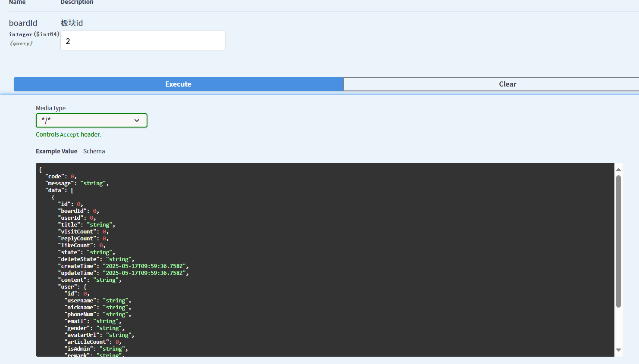Click the "avatarUrl": "string" line
The height and width of the screenshot is (364, 639).
100,335
